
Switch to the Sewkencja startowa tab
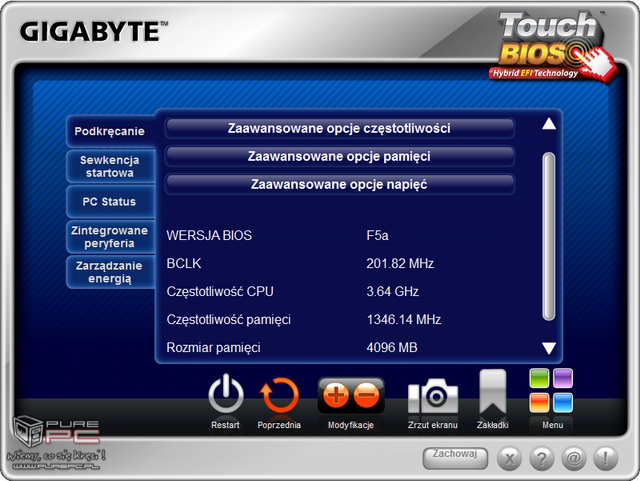click(x=110, y=166)
